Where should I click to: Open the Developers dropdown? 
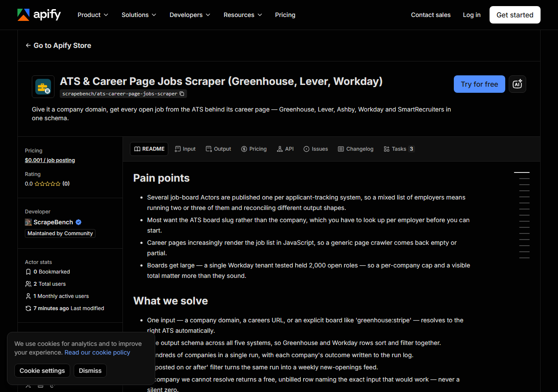(190, 15)
